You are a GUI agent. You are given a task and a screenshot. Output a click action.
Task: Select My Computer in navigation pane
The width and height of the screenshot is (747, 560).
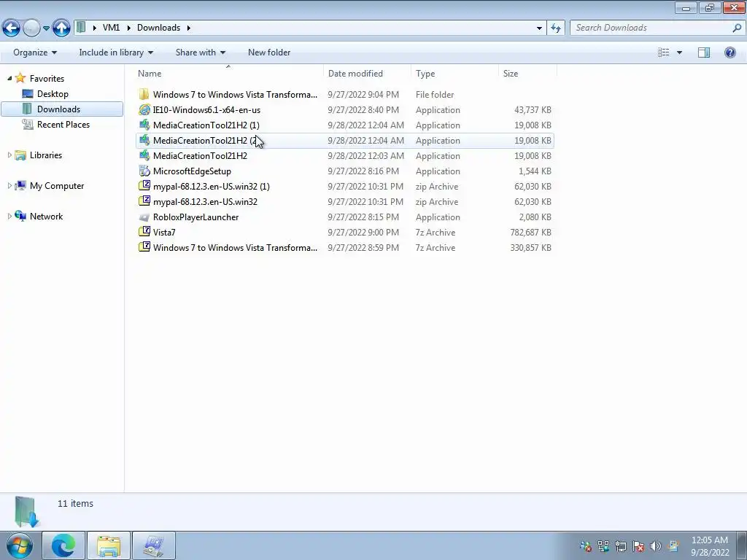coord(57,186)
